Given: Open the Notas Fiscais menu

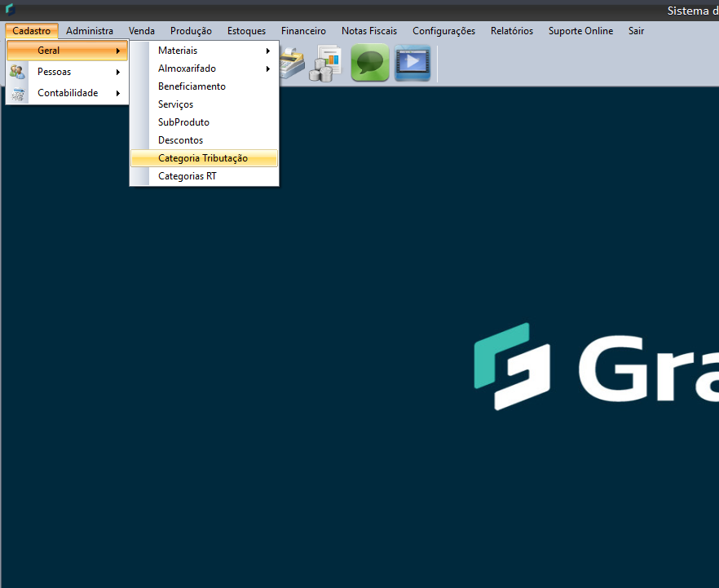Looking at the screenshot, I should 369,31.
